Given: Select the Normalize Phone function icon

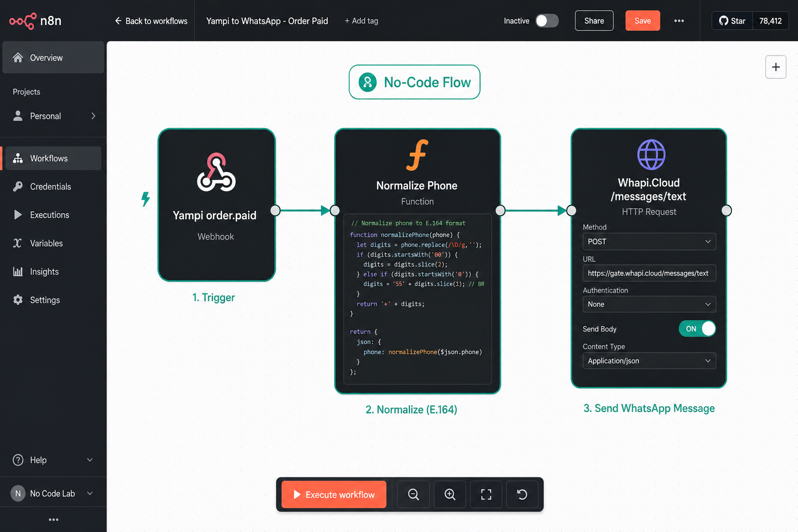Looking at the screenshot, I should (417, 155).
